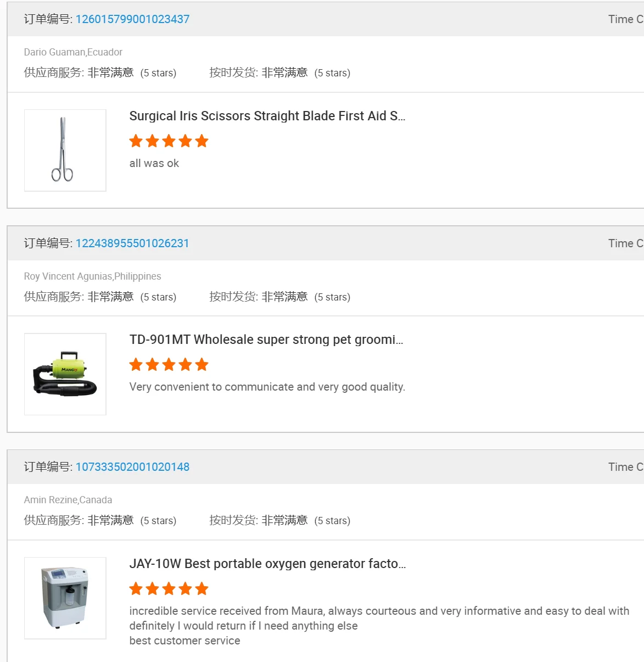Click the pet grooming dryer thumbnail

coord(65,374)
